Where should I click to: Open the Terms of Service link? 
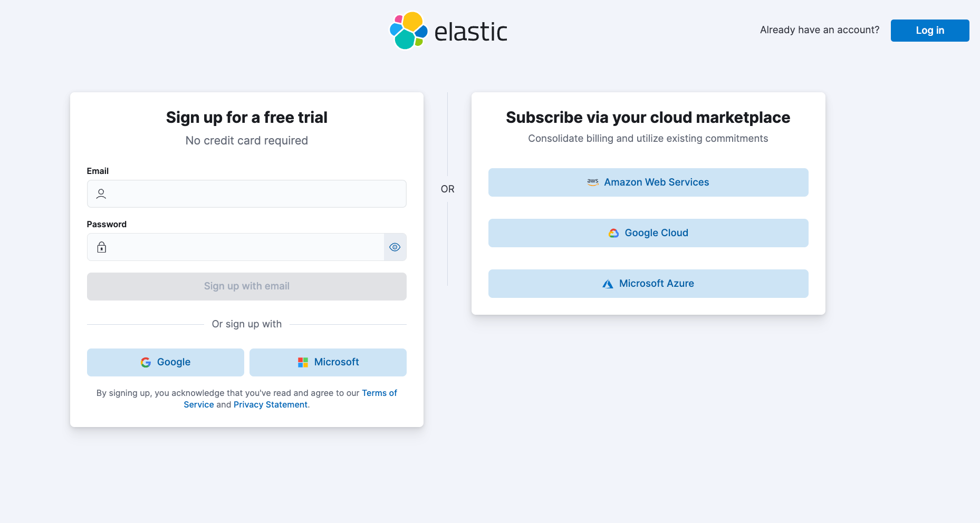pos(290,399)
